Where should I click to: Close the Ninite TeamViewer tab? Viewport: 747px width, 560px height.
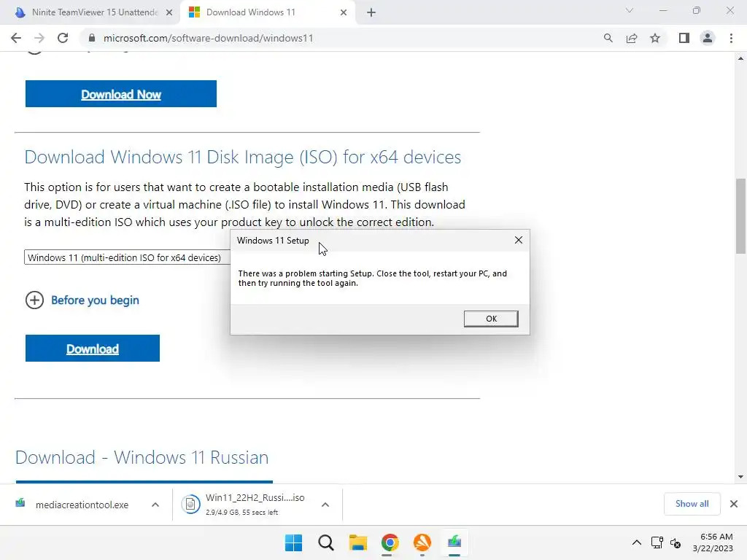point(169,12)
